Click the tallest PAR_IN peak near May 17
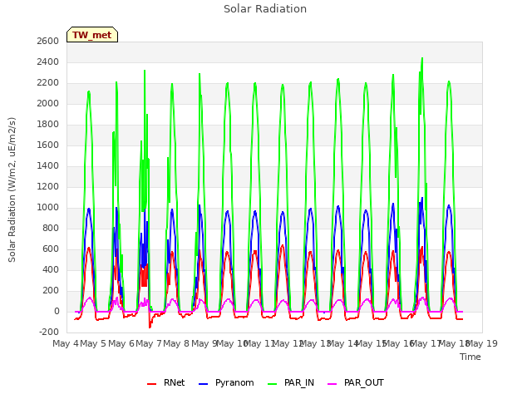The width and height of the screenshot is (532, 399). pyautogui.click(x=422, y=59)
